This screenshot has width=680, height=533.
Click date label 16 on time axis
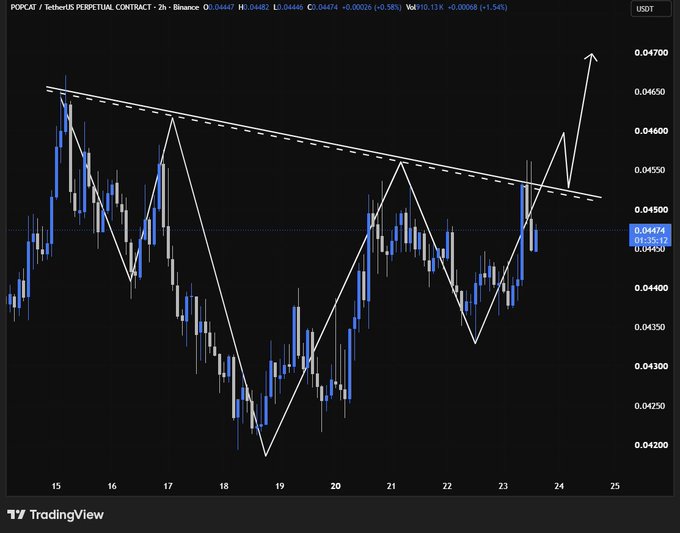[112, 486]
